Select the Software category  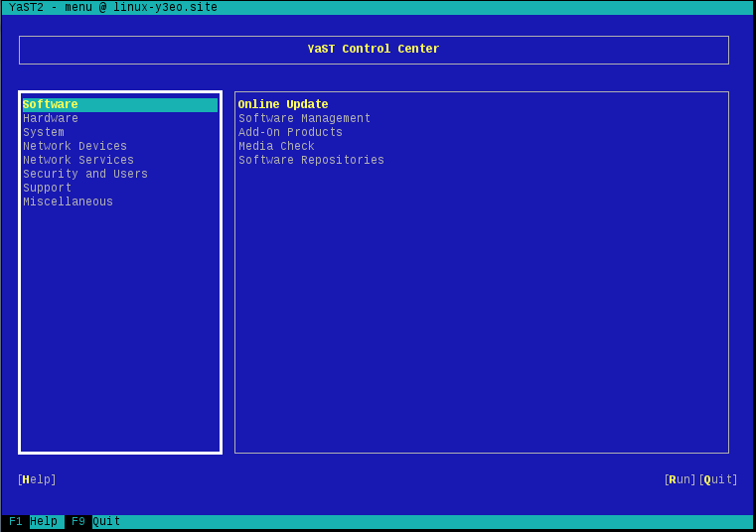point(120,104)
